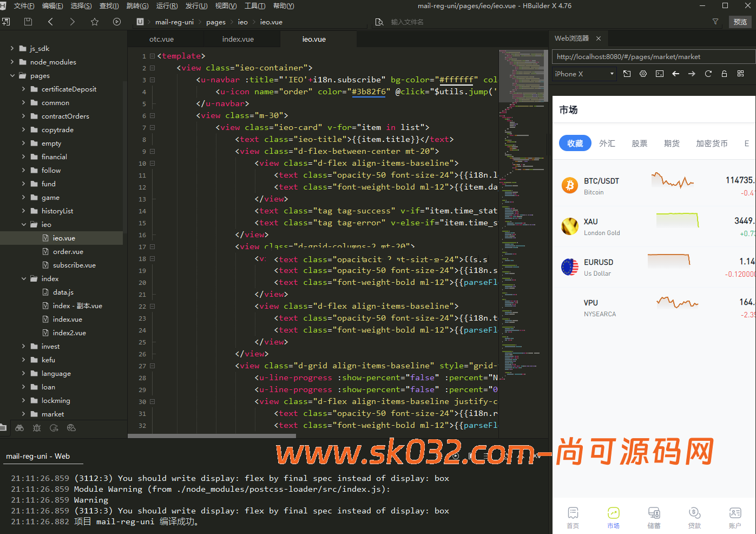Open the globe sync icon in the bottom panel
This screenshot has height=534, width=756.
tap(71, 428)
